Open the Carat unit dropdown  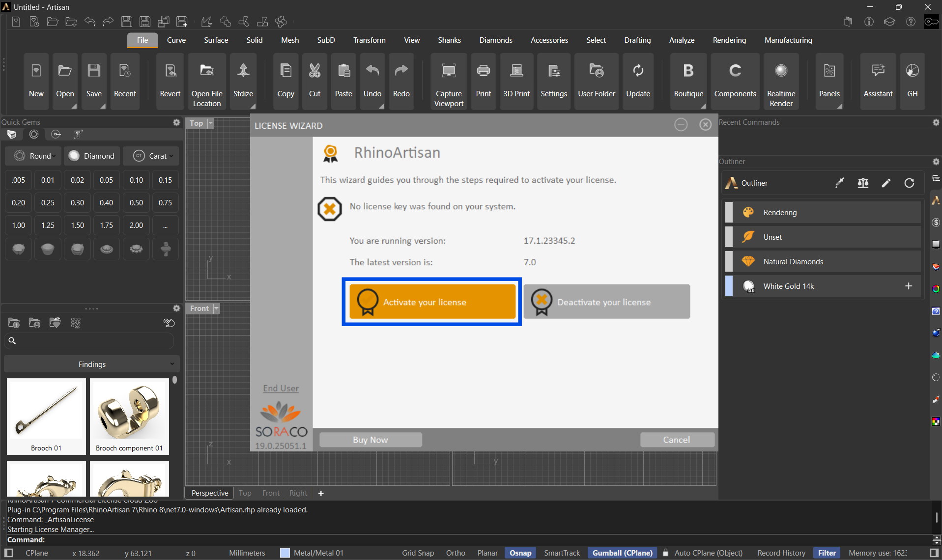[x=151, y=156]
